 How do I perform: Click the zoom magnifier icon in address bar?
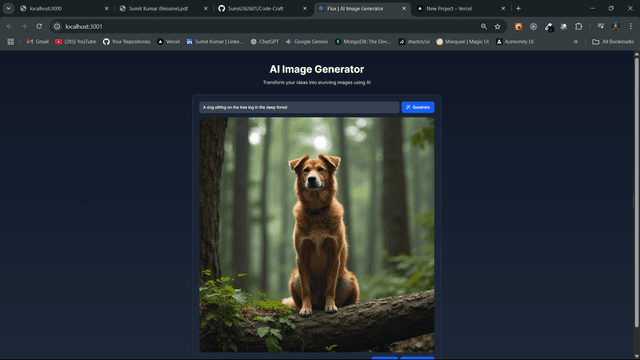pos(484,27)
